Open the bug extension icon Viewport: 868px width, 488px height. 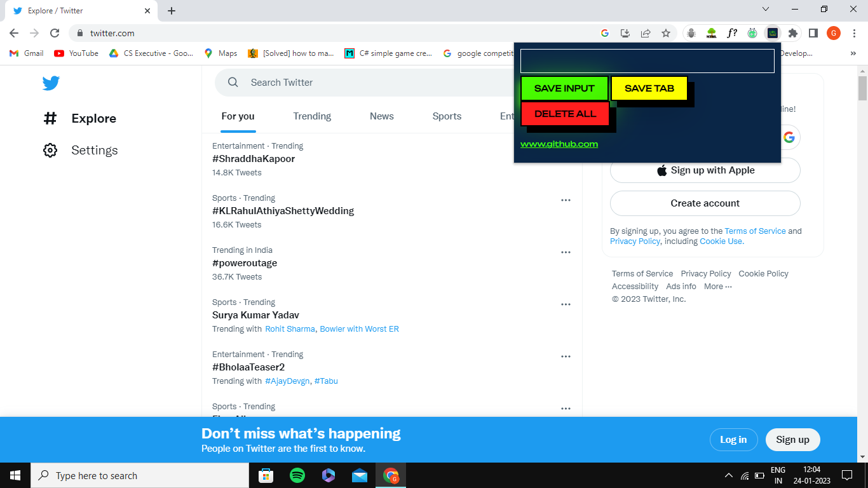tap(691, 33)
